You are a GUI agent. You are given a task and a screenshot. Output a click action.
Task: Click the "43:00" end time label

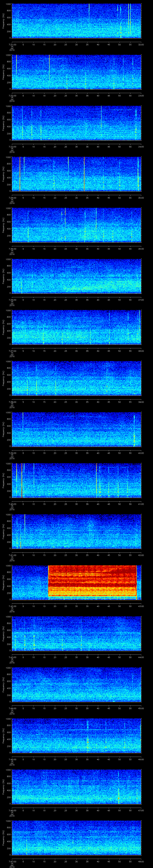[x=141, y=606]
